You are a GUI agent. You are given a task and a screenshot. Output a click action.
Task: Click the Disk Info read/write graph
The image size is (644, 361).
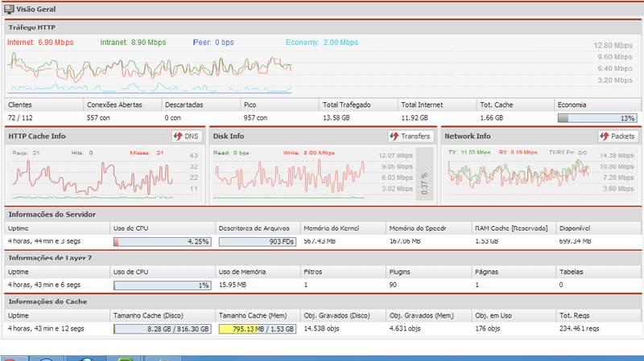(x=290, y=177)
